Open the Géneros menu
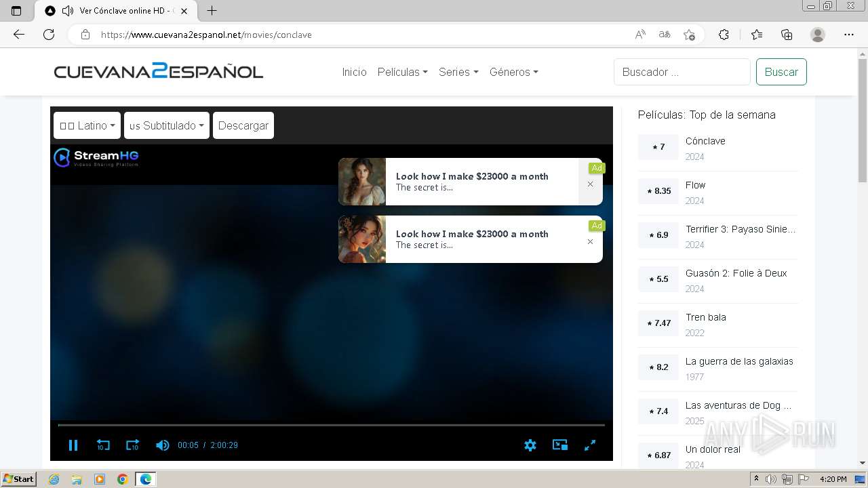This screenshot has height=488, width=868. (514, 72)
